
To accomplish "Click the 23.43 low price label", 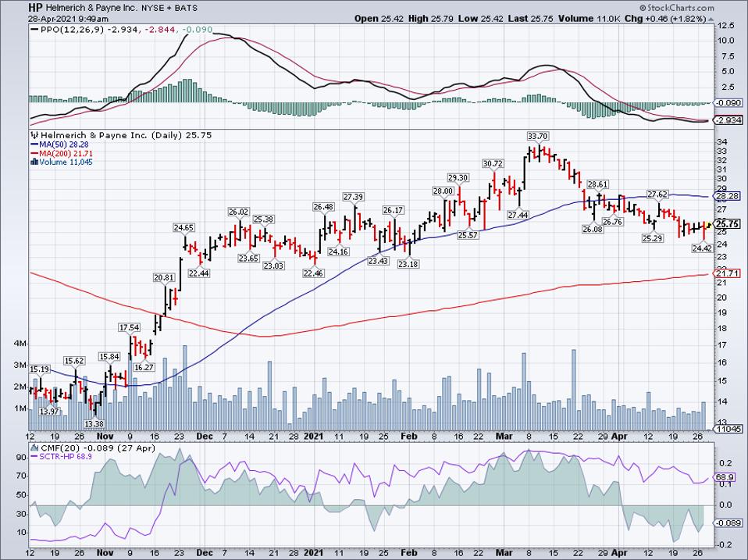I will (x=378, y=261).
